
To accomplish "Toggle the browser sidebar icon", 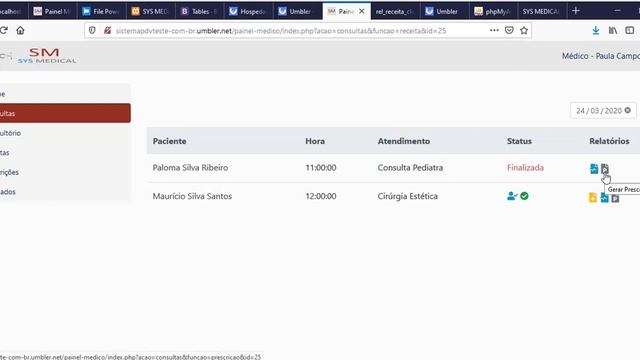I will [x=630, y=30].
